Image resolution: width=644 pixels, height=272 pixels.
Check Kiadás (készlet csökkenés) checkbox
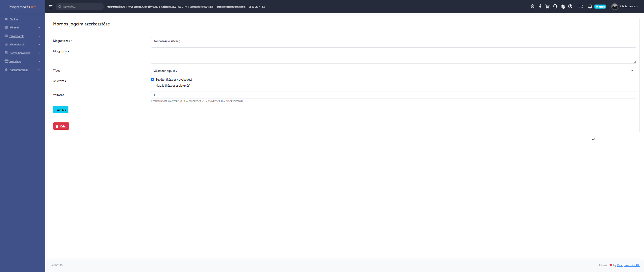point(152,86)
